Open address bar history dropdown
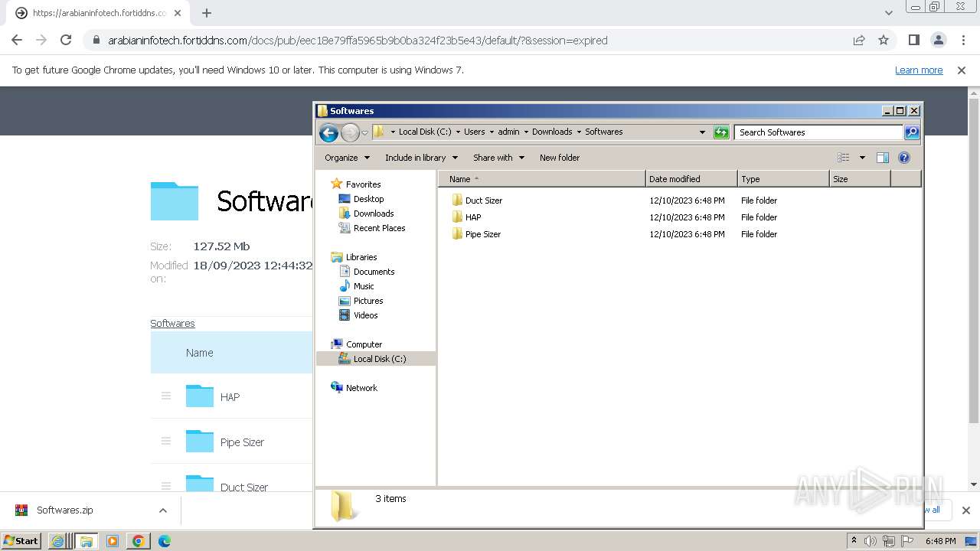980x551 pixels. (x=702, y=132)
